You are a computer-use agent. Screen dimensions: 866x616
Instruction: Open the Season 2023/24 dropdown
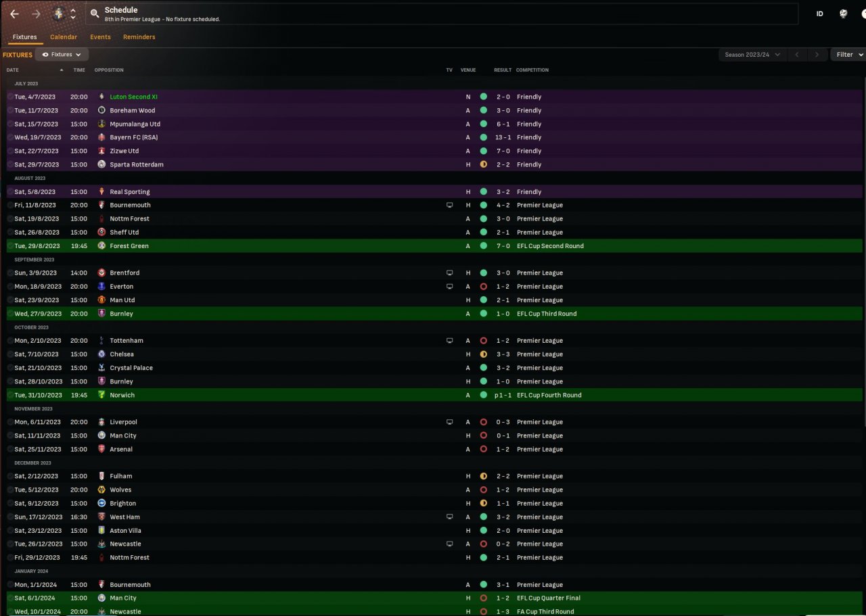coord(752,54)
